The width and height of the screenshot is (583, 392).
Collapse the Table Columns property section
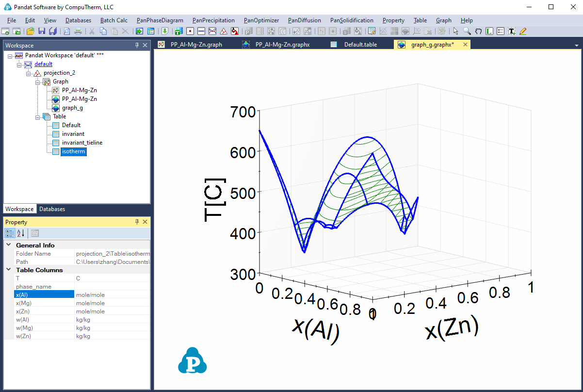tap(9, 270)
